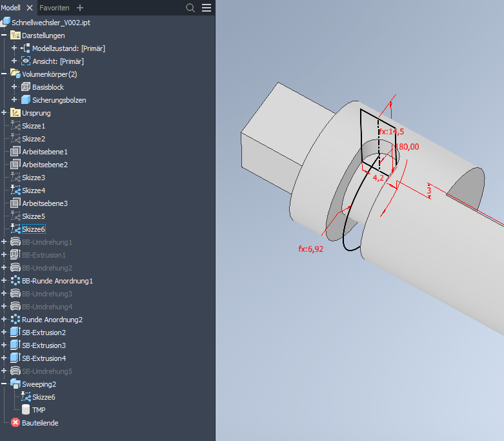This screenshot has height=441, width=504.
Task: Select Skizze6 in the model tree
Action: tap(34, 229)
